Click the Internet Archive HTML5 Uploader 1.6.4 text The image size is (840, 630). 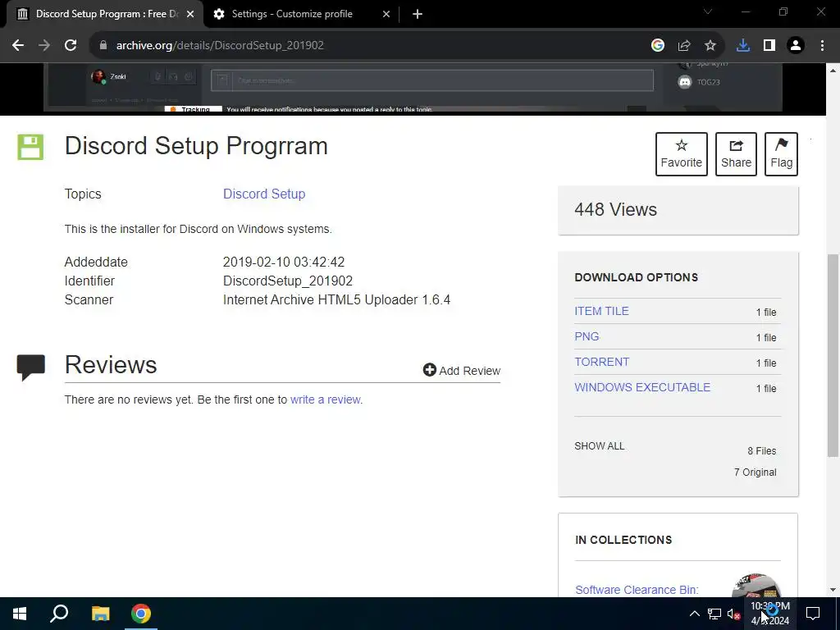pyautogui.click(x=336, y=299)
